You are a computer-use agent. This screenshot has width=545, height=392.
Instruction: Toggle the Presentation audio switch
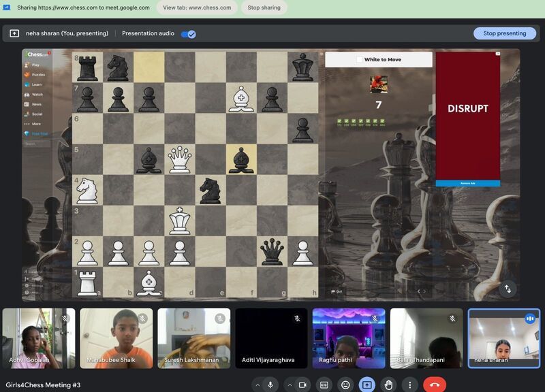pos(188,33)
